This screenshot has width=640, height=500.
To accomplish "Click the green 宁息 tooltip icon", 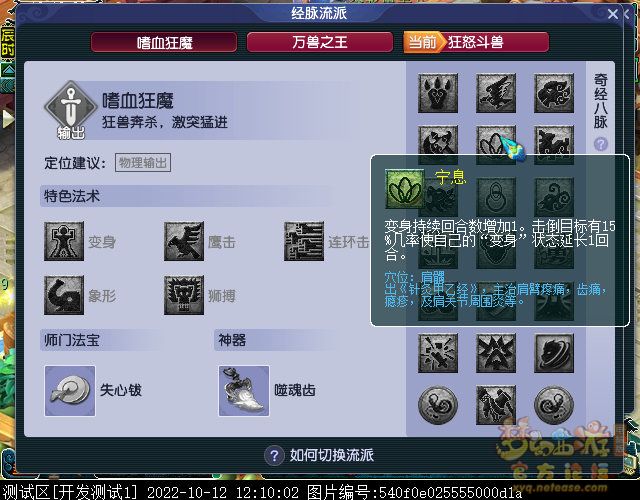I will [x=405, y=189].
